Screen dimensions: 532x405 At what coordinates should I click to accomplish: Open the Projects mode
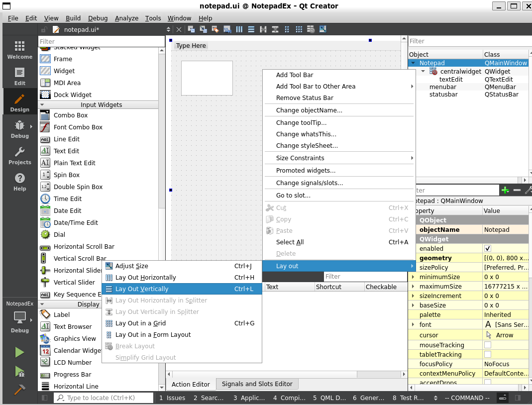pyautogui.click(x=19, y=156)
